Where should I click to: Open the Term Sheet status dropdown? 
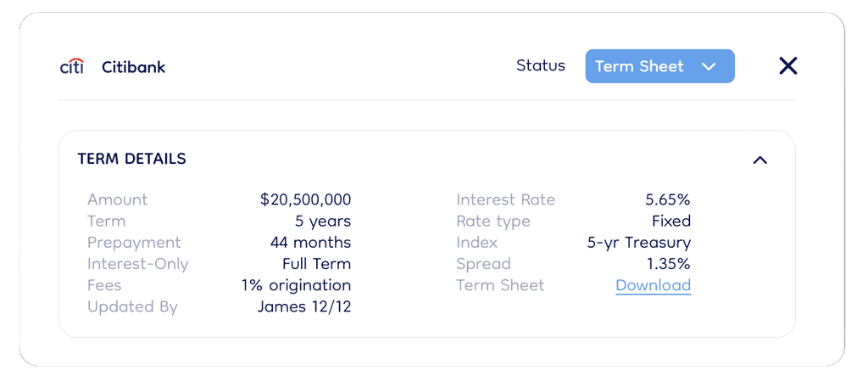click(x=659, y=66)
